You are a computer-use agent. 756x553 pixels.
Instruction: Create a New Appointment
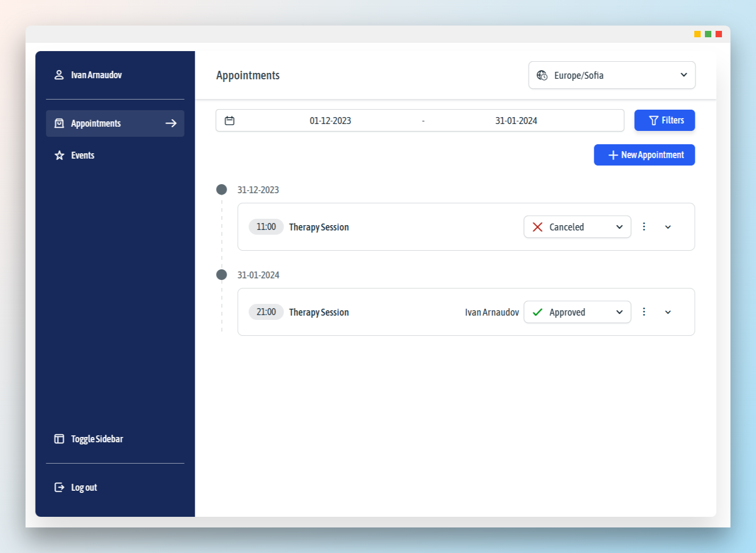click(x=644, y=155)
